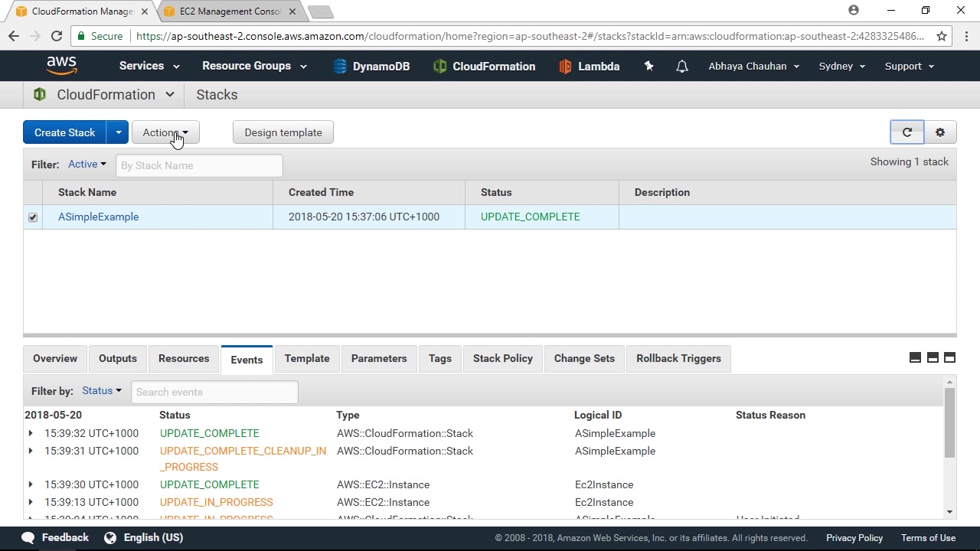The width and height of the screenshot is (980, 551).
Task: Click the Create Stack button
Action: [x=65, y=132]
